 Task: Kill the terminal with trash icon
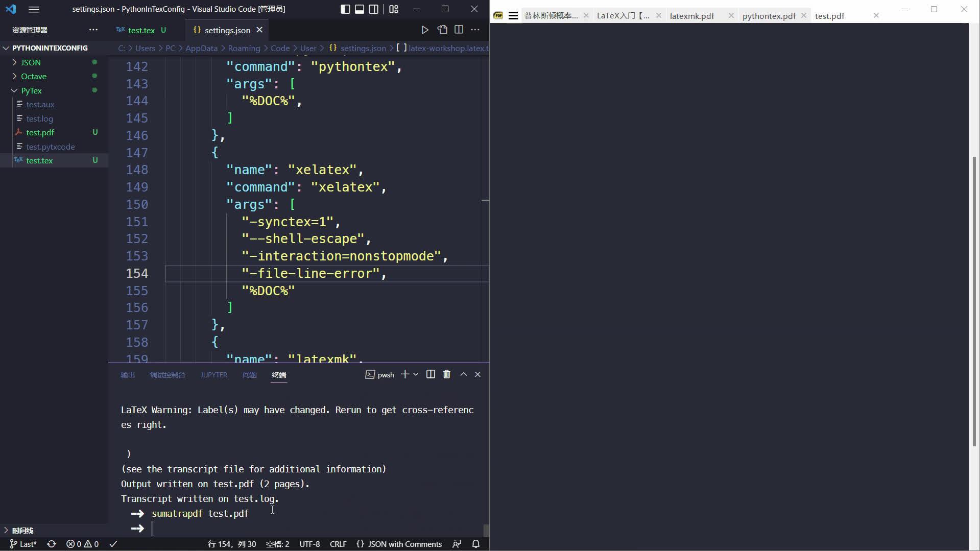[x=446, y=374]
